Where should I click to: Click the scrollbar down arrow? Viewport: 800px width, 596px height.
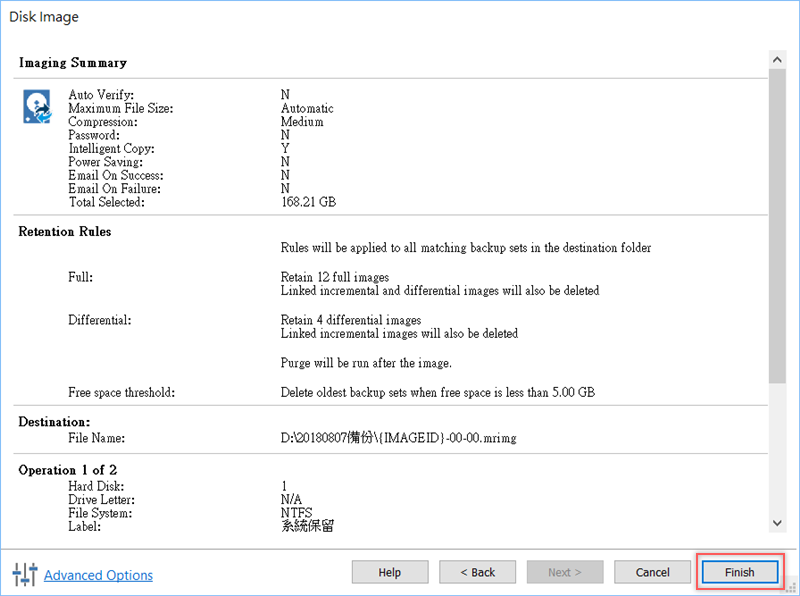(x=777, y=523)
